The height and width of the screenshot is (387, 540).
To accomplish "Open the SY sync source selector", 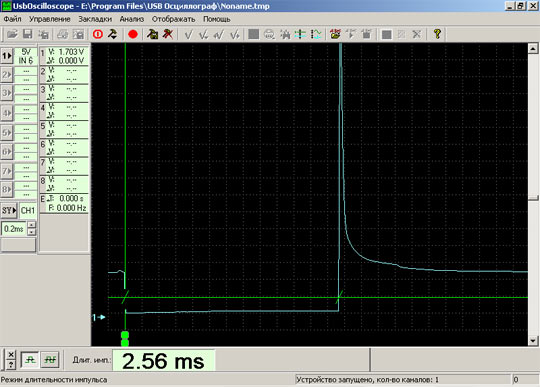I will coord(9,210).
